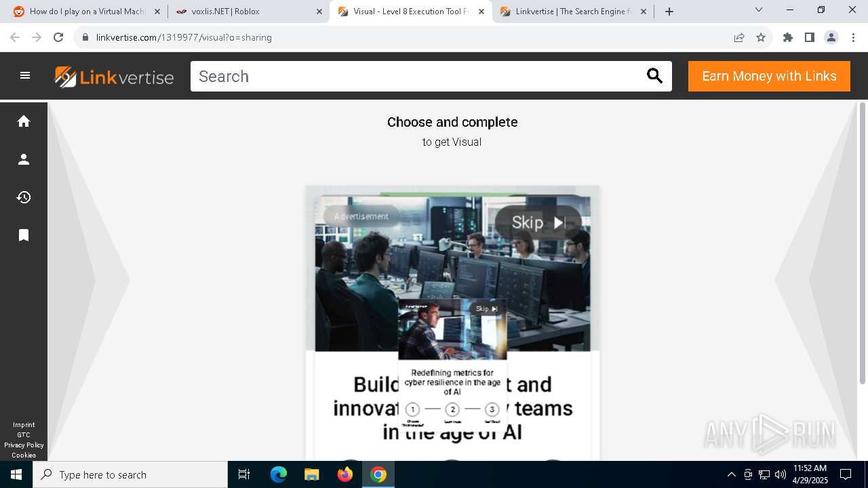Open Chrome profile avatar
This screenshot has height=488, width=868.
(x=831, y=37)
